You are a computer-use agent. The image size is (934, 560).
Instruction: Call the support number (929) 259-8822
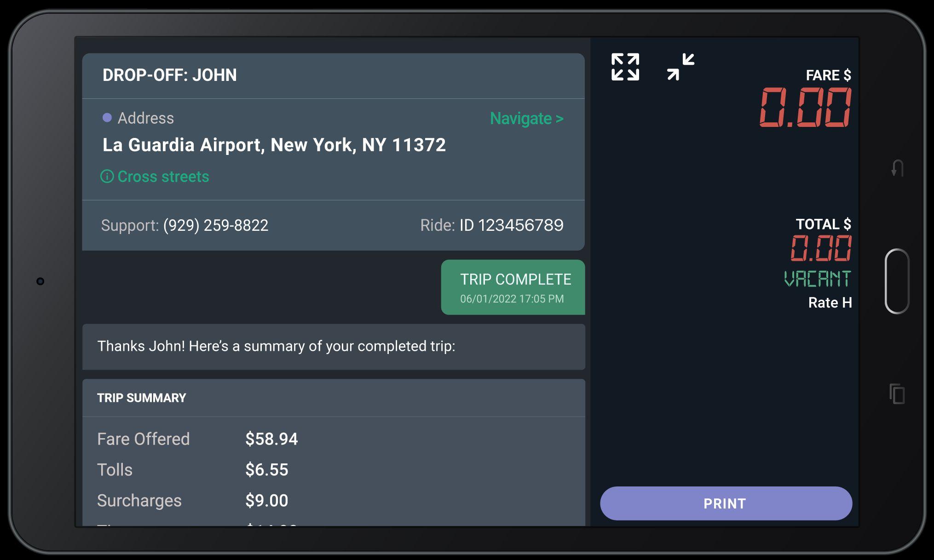215,225
